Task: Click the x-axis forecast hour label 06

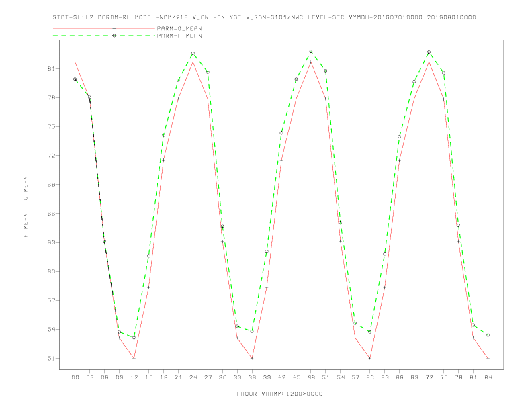Action: tap(105, 377)
